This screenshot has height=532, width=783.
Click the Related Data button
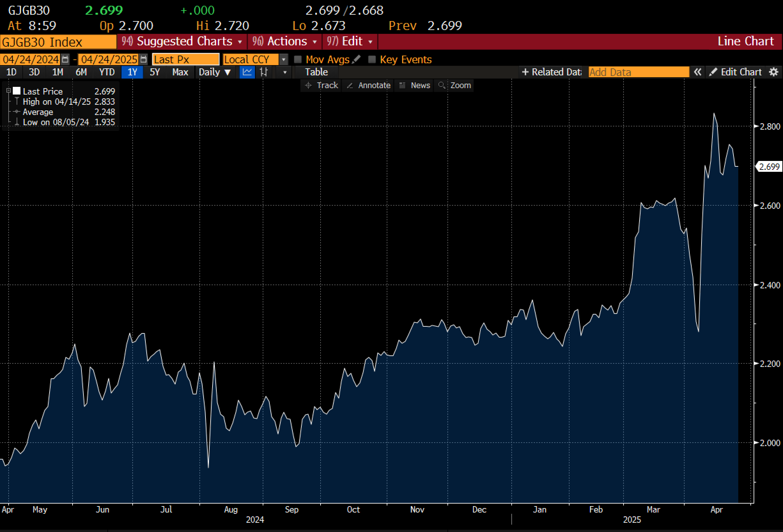pyautogui.click(x=551, y=72)
